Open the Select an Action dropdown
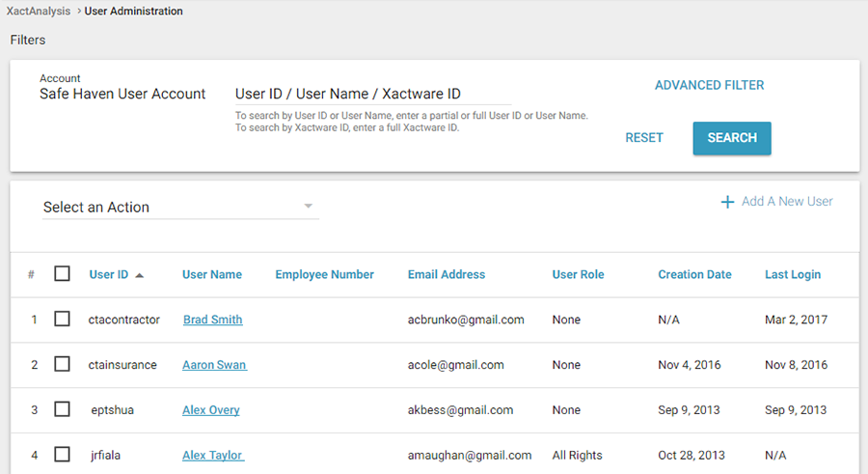This screenshot has height=474, width=868. pyautogui.click(x=180, y=208)
